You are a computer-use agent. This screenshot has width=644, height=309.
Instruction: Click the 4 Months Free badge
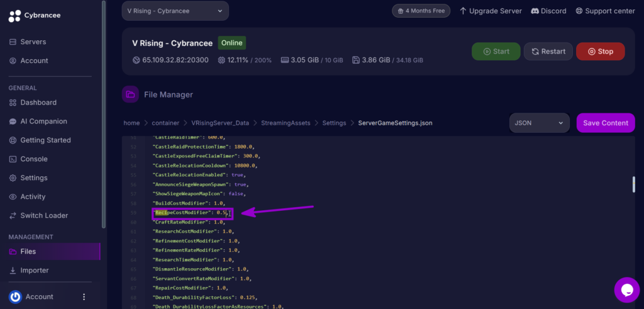(x=421, y=11)
